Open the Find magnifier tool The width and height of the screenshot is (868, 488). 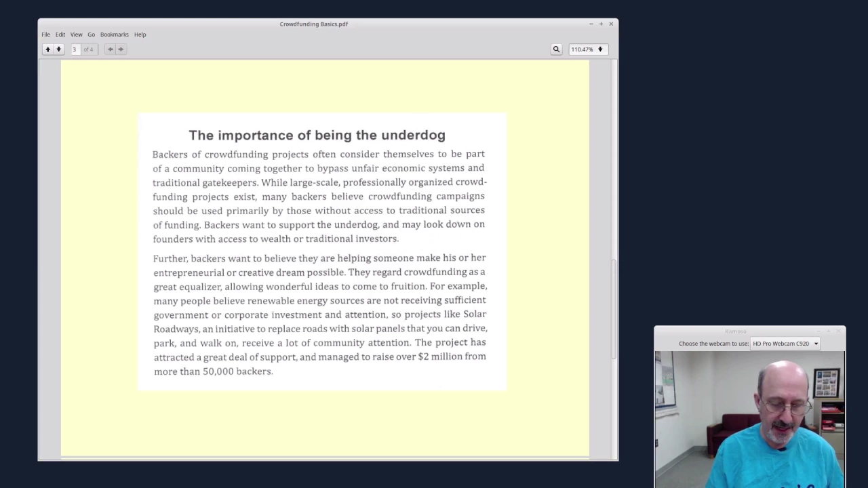[x=556, y=49]
